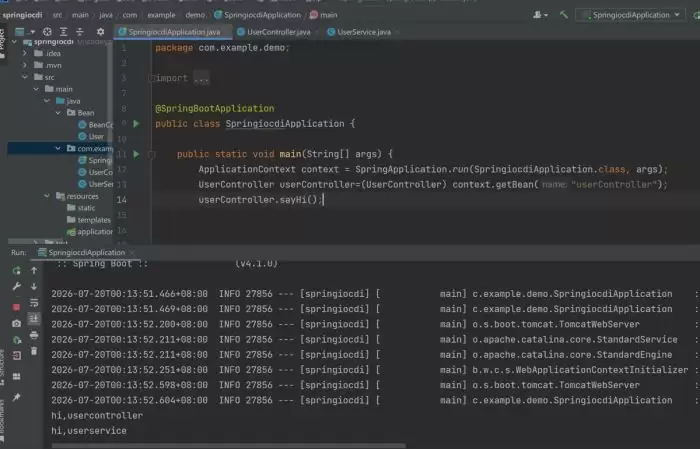Click the select opened file target icon
Image resolution: width=700 pixels, height=449 pixels.
[47, 32]
